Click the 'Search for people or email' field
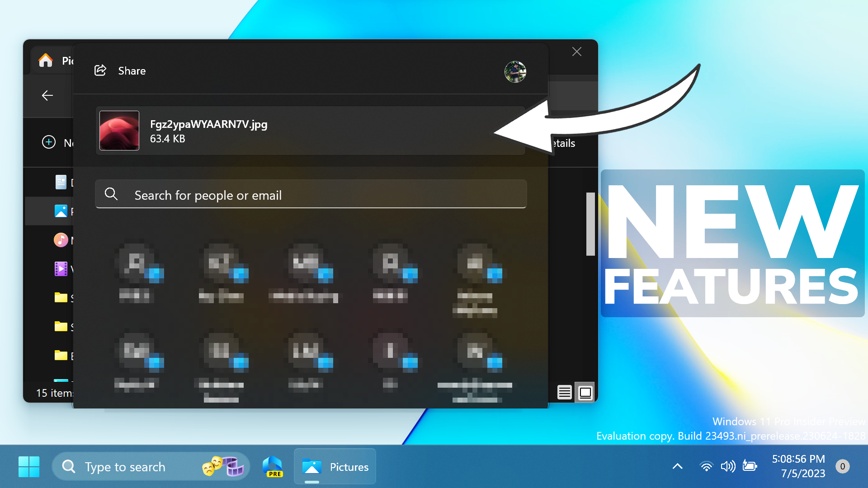This screenshot has height=488, width=868. [311, 195]
